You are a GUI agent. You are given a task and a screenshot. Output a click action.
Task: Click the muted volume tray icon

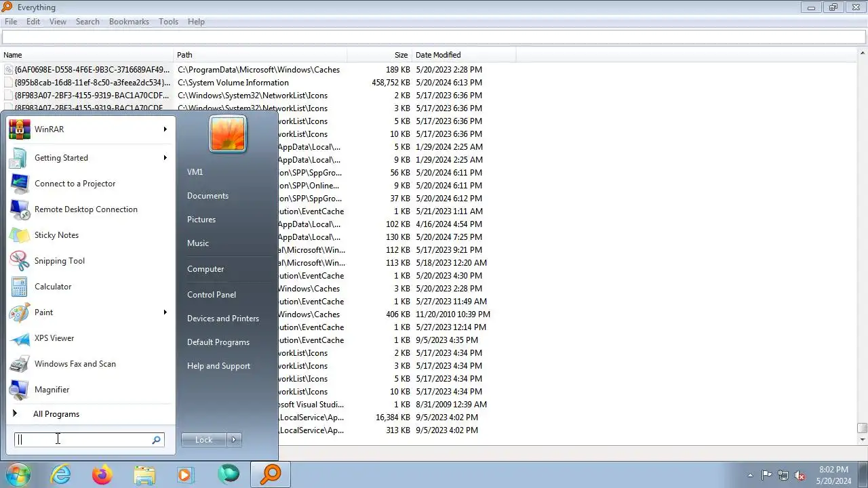point(800,475)
